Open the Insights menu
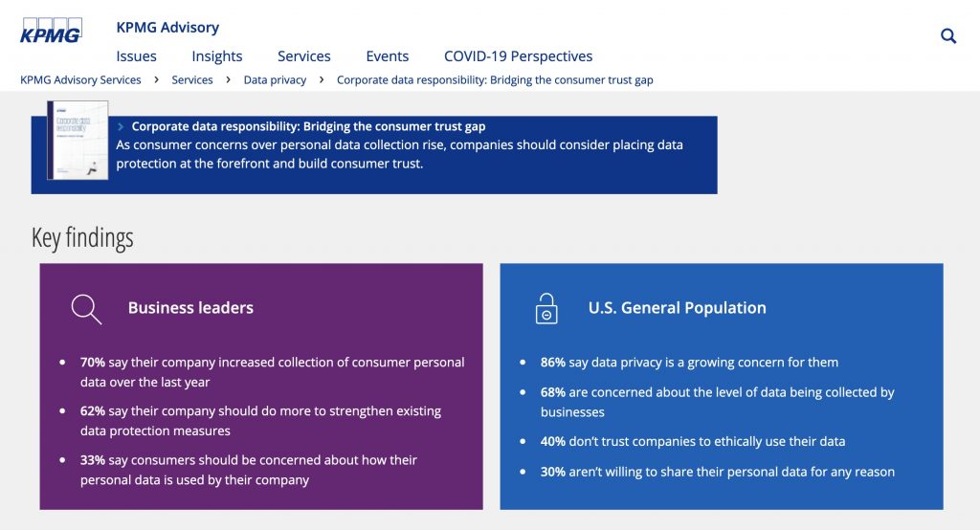980x530 pixels. (217, 56)
